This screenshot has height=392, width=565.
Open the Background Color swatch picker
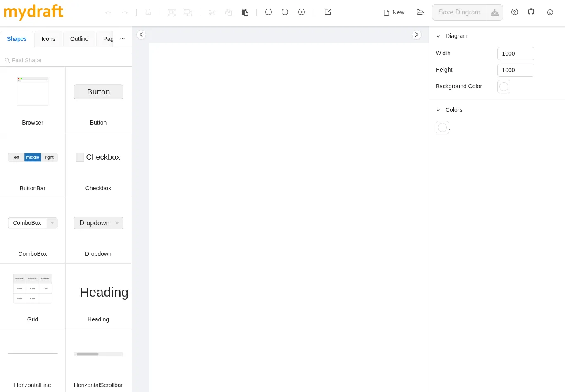(x=504, y=87)
